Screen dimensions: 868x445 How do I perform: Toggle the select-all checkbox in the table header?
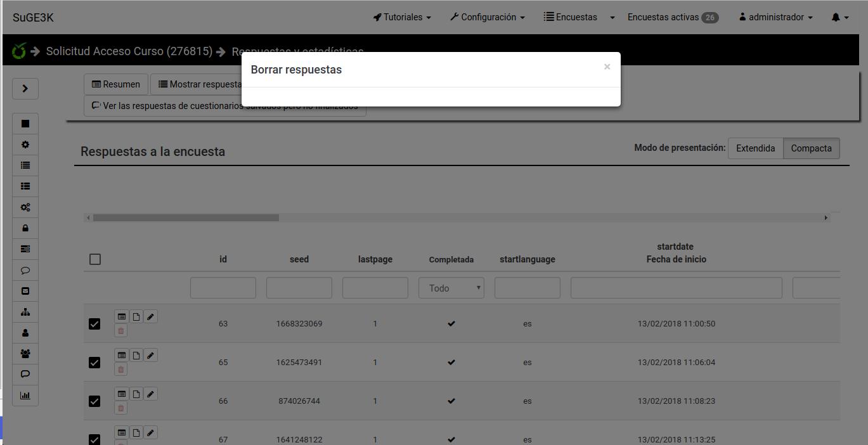95,259
